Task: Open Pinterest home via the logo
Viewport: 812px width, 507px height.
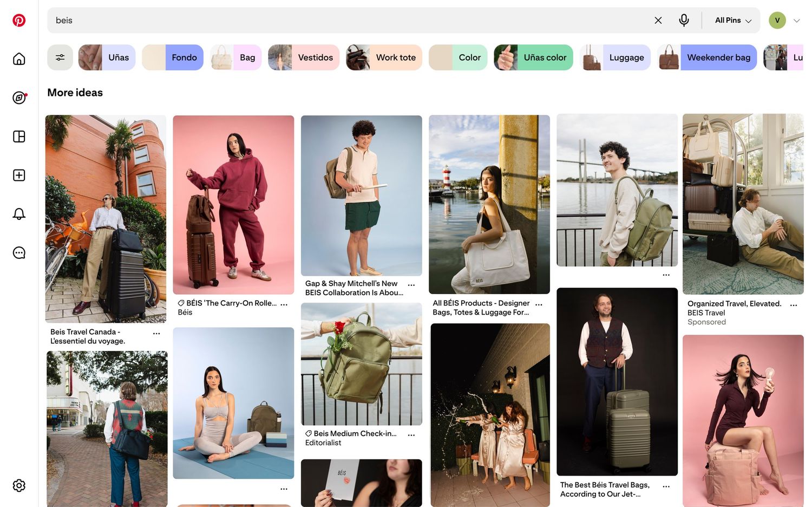Action: (19, 21)
